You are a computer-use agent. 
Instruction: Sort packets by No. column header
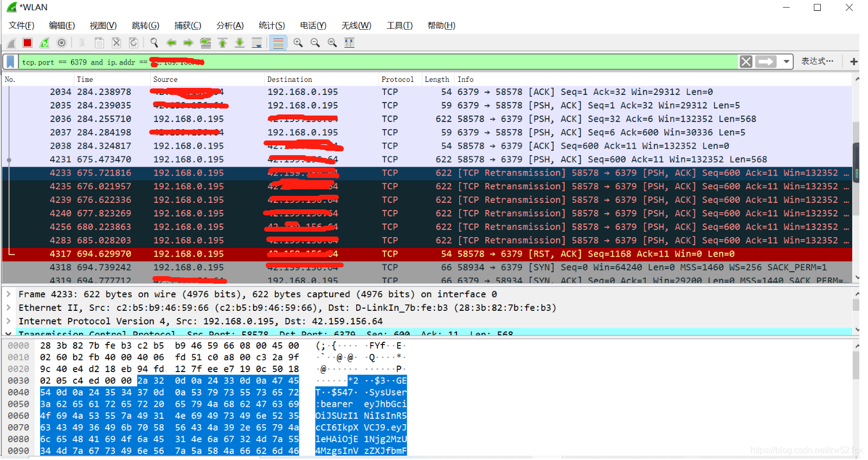(x=37, y=79)
